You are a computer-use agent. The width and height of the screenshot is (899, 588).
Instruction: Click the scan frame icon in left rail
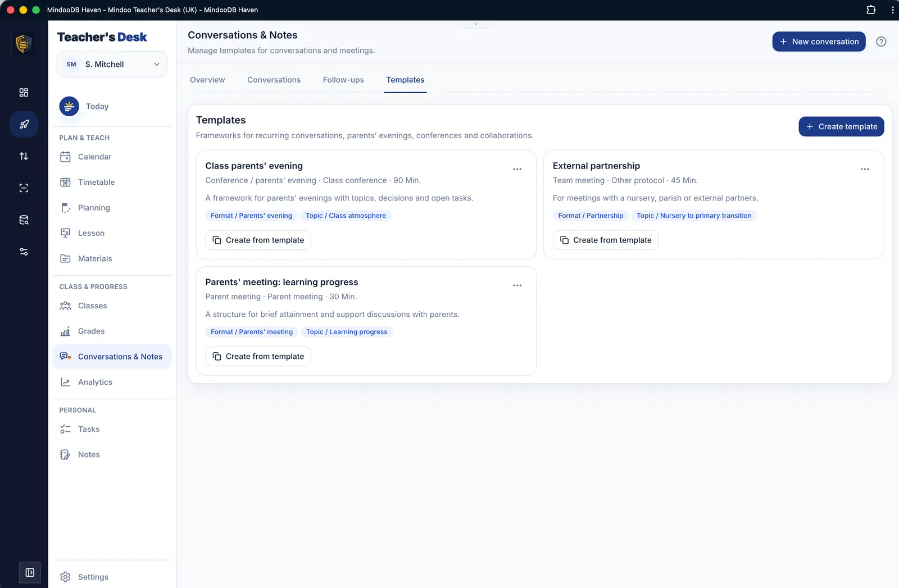click(x=24, y=188)
